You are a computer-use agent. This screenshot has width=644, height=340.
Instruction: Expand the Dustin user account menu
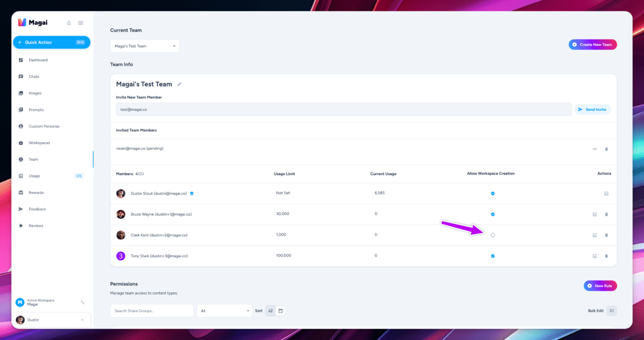coord(51,320)
